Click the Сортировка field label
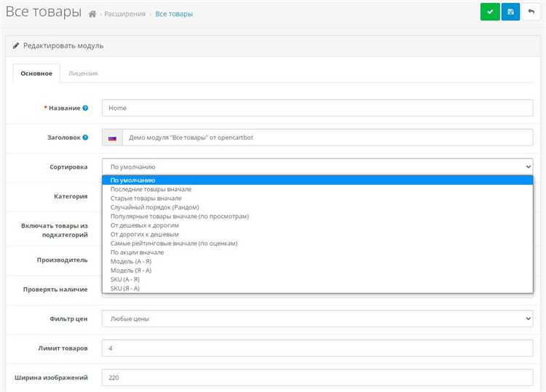The image size is (546, 392). point(68,167)
